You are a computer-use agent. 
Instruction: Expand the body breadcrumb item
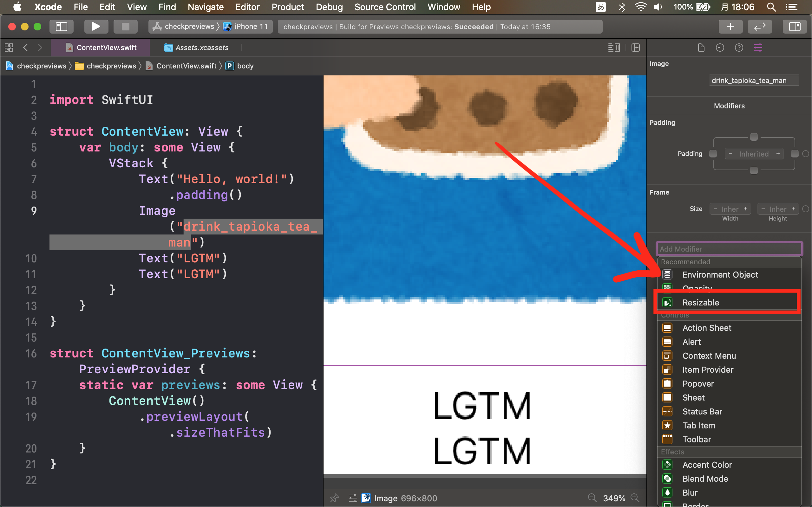pyautogui.click(x=245, y=66)
